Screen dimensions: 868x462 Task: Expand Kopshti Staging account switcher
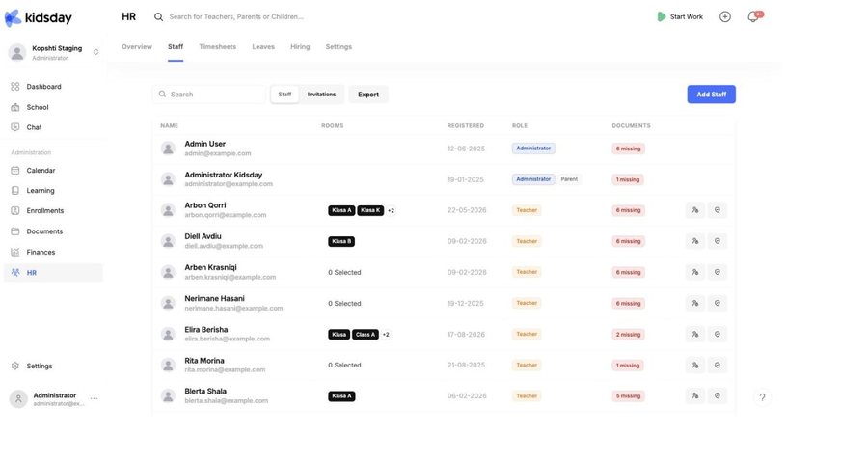[x=95, y=52]
